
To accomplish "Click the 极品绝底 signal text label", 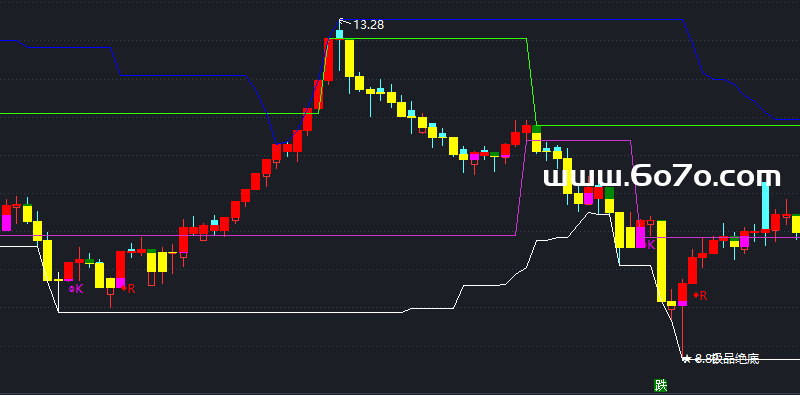I will [x=736, y=359].
